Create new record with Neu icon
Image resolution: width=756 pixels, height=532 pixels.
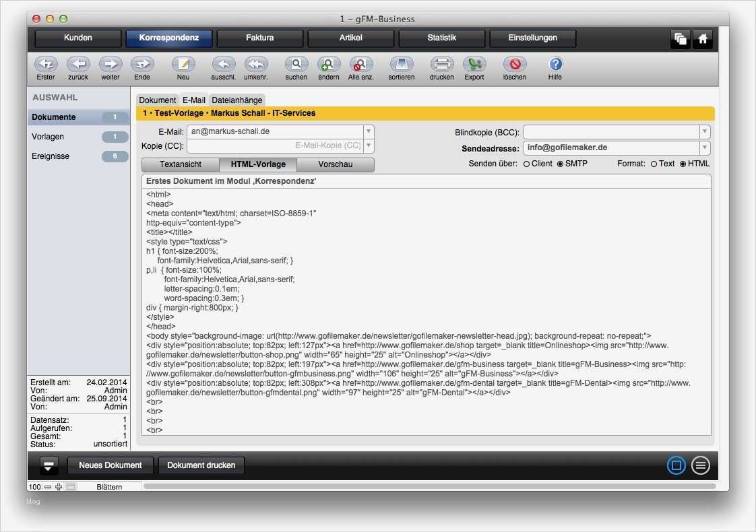(183, 64)
